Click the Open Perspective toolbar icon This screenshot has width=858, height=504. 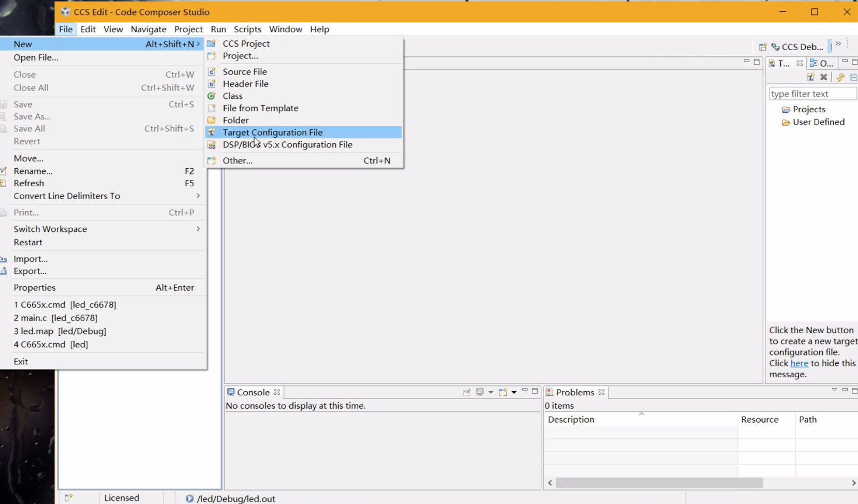pos(763,47)
